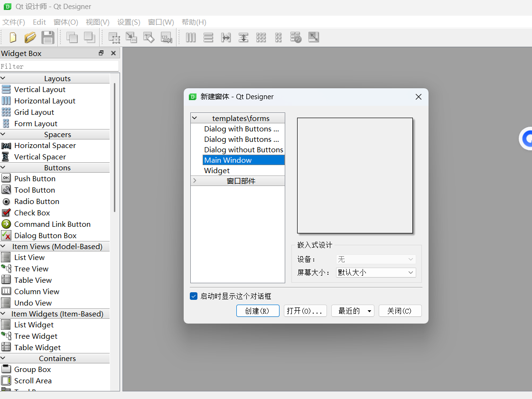
Task: Click the Open form folder icon
Action: pyautogui.click(x=30, y=37)
